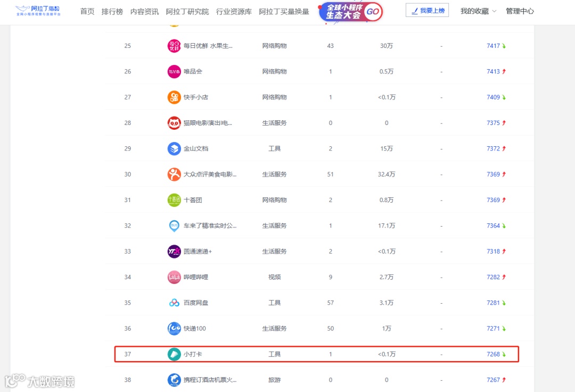Click index value 7282 for 哔哩哔哩
The width and height of the screenshot is (575, 392).
point(493,277)
